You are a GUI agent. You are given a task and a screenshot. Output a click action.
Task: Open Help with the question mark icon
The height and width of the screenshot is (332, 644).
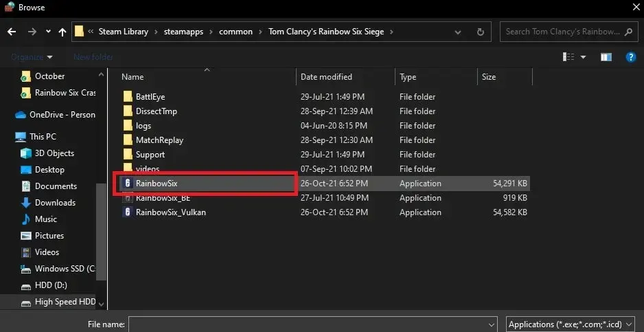click(x=631, y=57)
